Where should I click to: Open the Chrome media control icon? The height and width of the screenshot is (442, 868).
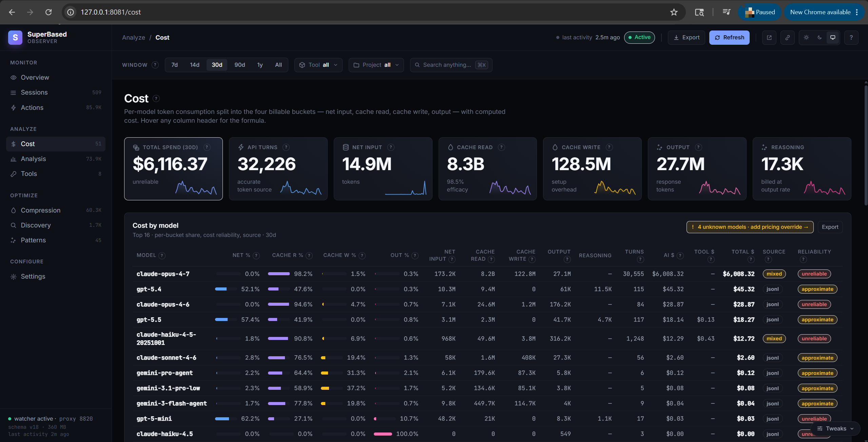click(x=726, y=12)
